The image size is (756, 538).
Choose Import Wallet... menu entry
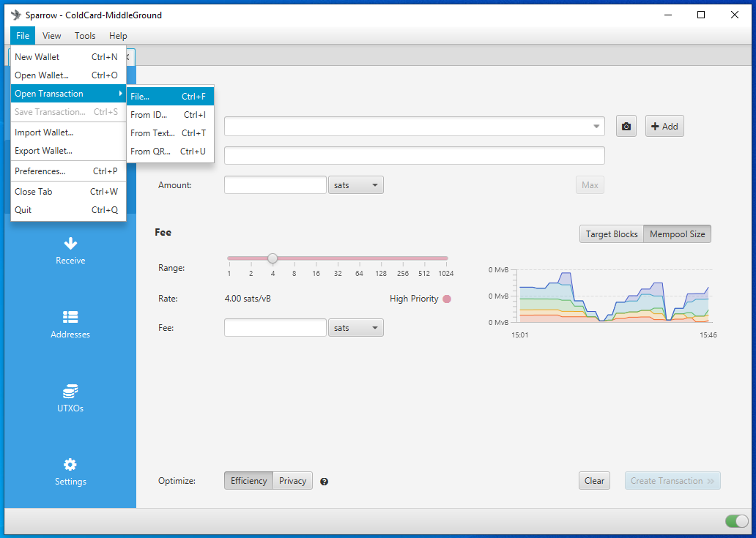[68, 132]
